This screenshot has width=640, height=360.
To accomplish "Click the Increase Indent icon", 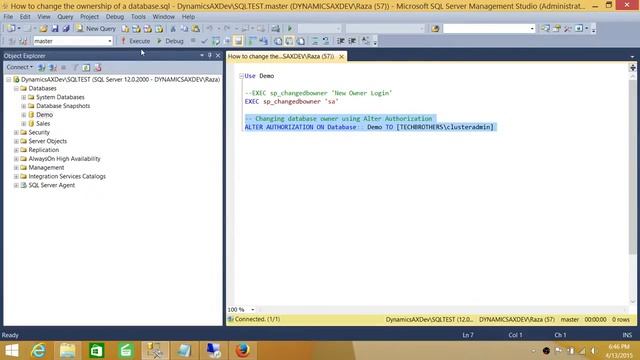I will tap(352, 41).
